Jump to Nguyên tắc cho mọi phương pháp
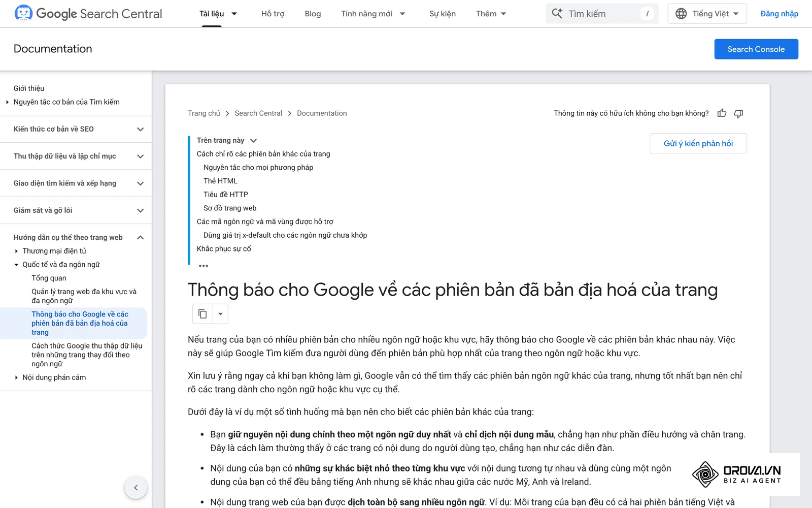This screenshot has height=508, width=812. pyautogui.click(x=258, y=167)
